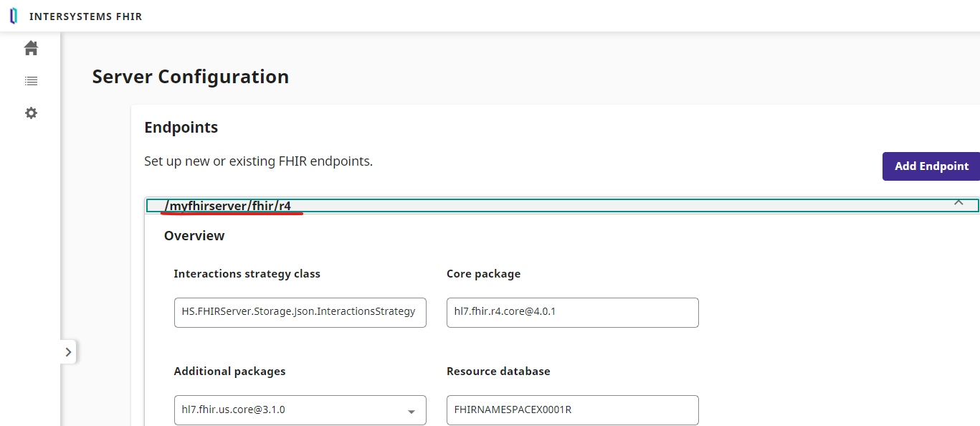This screenshot has width=980, height=426.
Task: Click the INTERSYSTEMS FHIR header text
Action: coord(86,15)
